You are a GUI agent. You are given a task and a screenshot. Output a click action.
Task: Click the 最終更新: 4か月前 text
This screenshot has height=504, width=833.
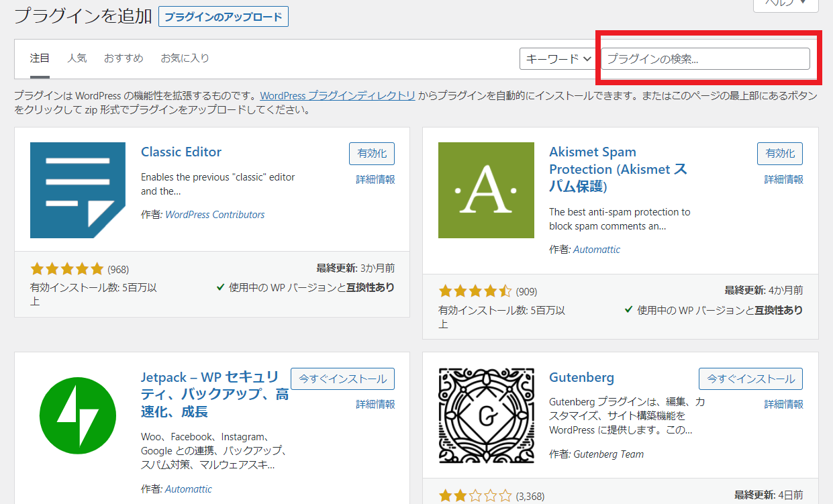764,291
